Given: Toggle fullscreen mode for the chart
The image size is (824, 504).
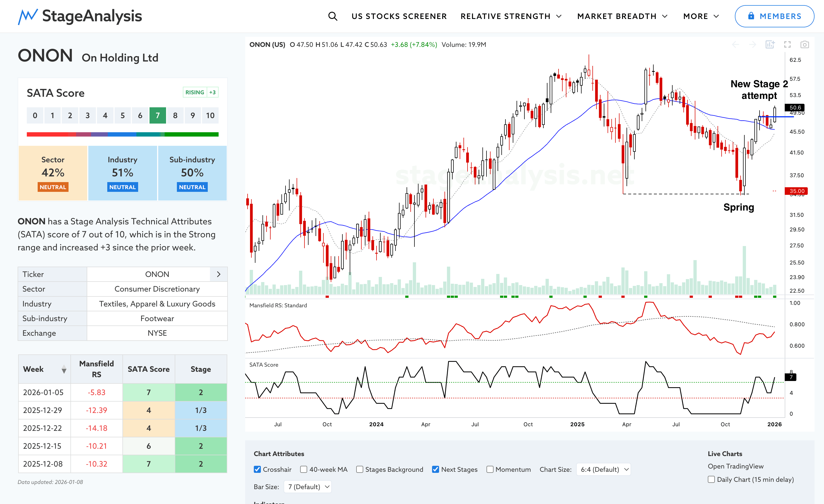Looking at the screenshot, I should point(787,44).
